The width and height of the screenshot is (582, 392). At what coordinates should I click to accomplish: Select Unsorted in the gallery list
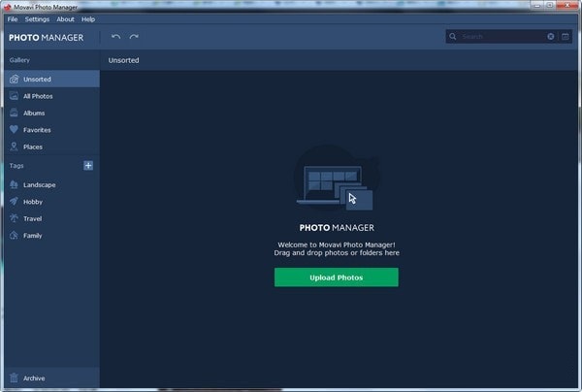coord(52,79)
